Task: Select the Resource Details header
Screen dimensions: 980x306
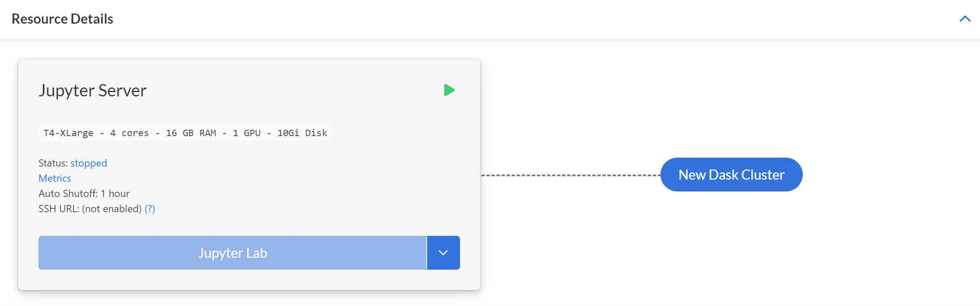Action: [62, 19]
